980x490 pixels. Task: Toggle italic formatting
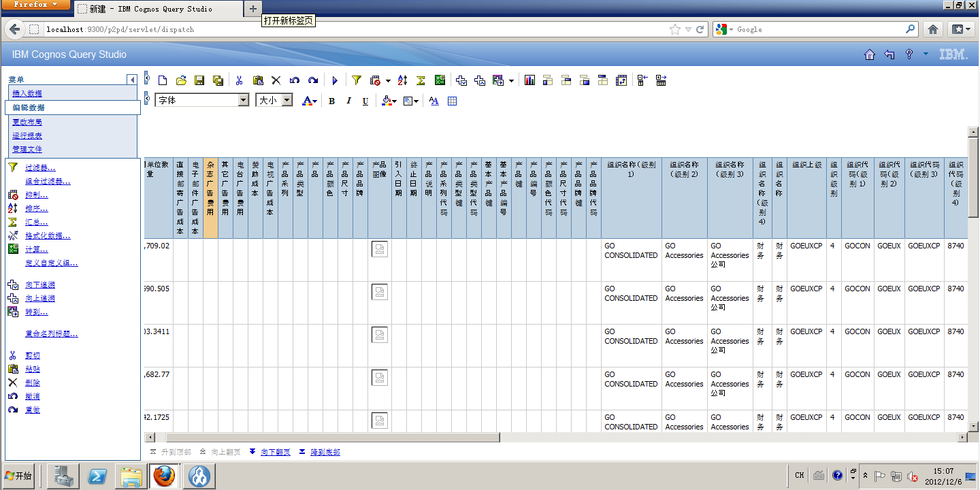coord(348,101)
